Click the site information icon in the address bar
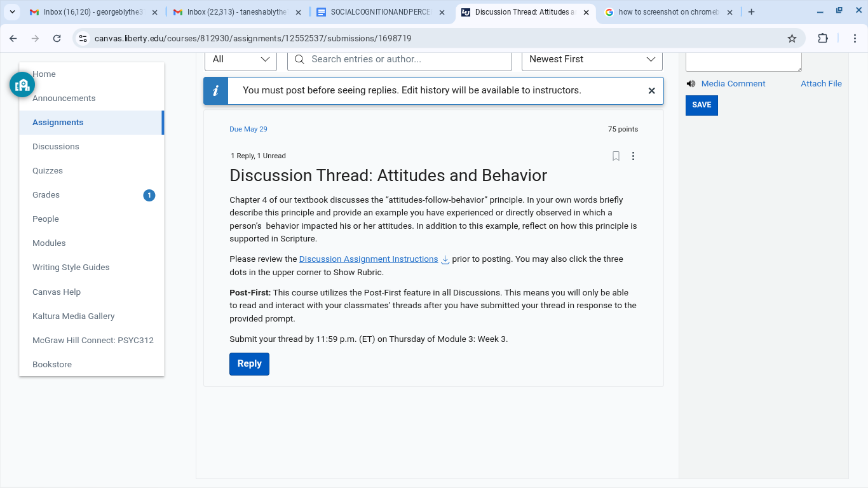The image size is (868, 488). 83,38
